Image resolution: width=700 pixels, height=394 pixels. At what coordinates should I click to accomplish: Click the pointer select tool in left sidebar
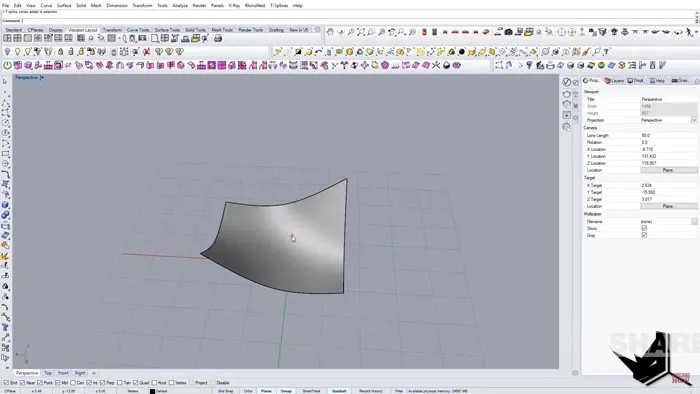pos(5,82)
